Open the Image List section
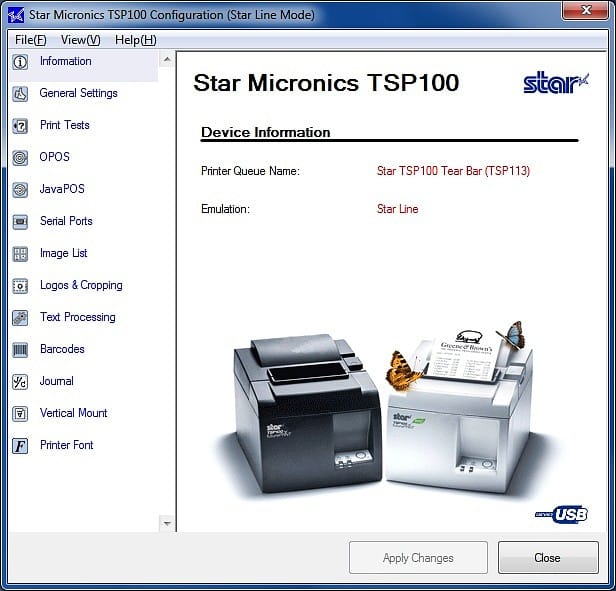Viewport: 616px width, 591px height. (64, 253)
